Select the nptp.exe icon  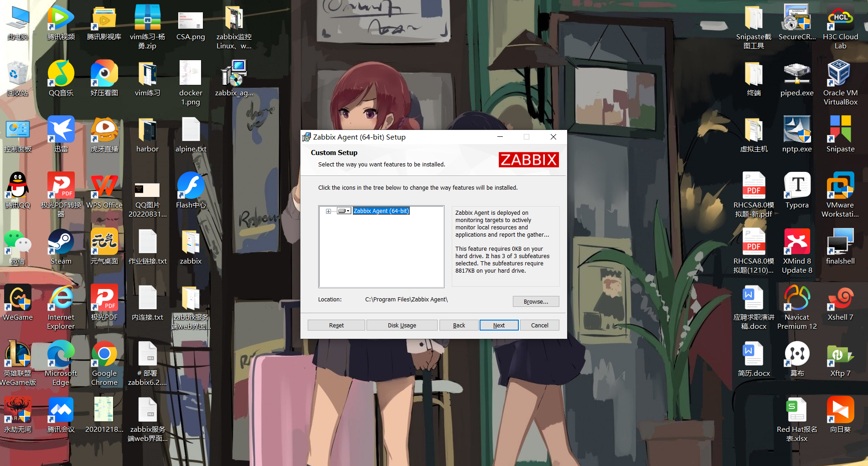click(797, 135)
